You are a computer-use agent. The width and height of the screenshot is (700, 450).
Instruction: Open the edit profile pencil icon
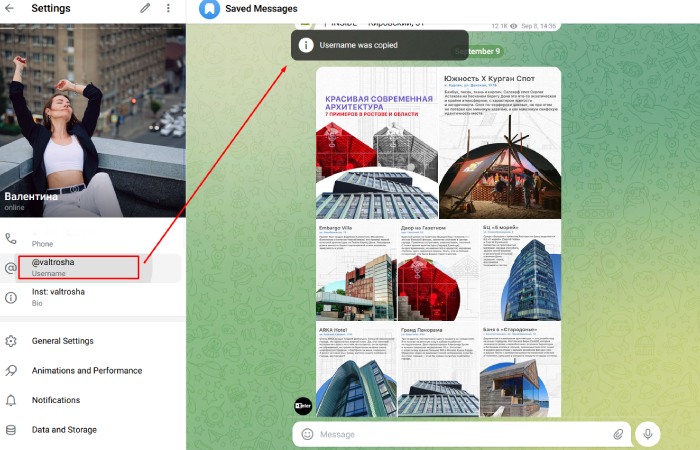(145, 9)
